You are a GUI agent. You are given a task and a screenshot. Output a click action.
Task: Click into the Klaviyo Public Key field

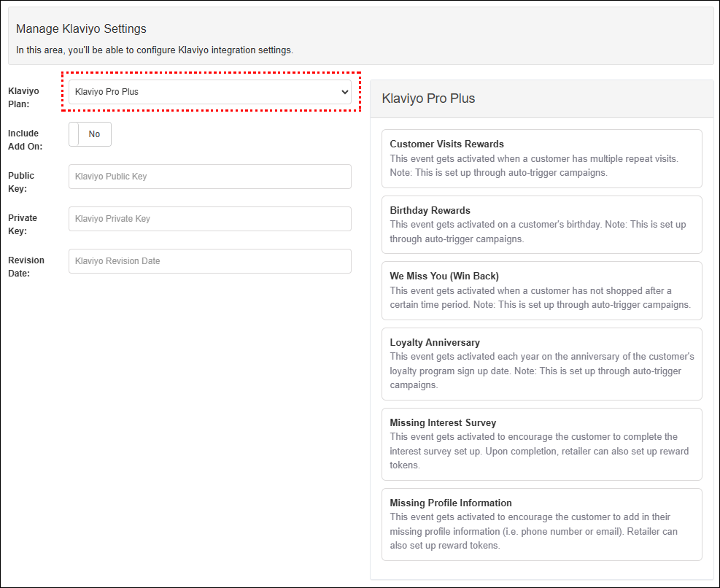click(209, 177)
